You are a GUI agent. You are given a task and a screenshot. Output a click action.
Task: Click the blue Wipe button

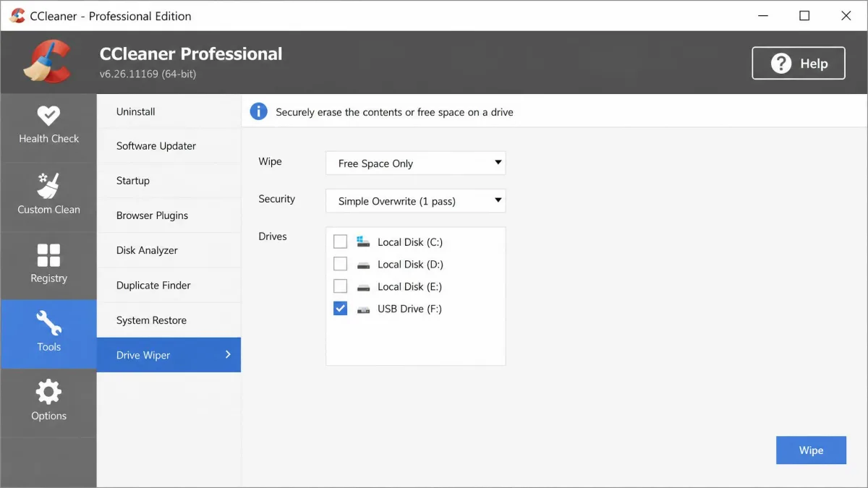(x=811, y=450)
